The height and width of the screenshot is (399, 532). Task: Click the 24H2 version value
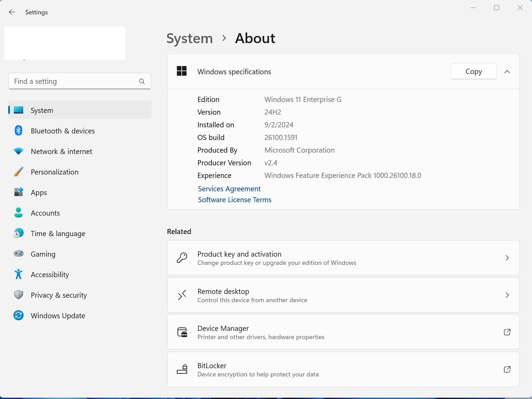(x=273, y=112)
